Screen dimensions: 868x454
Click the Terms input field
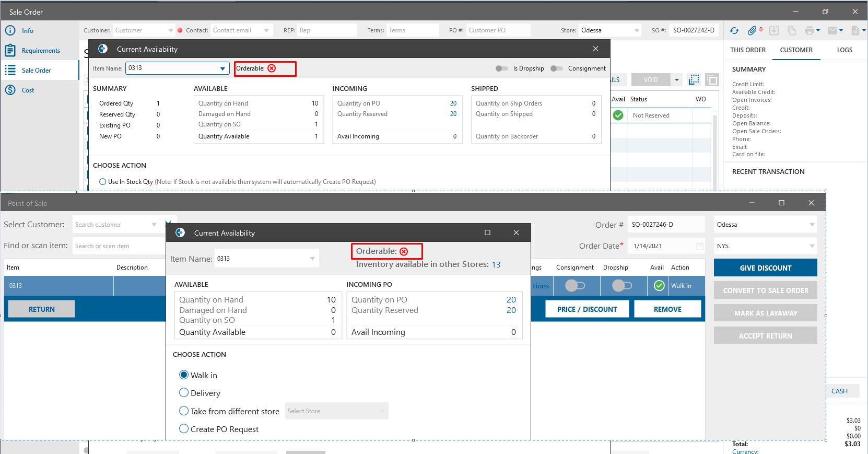pos(413,30)
